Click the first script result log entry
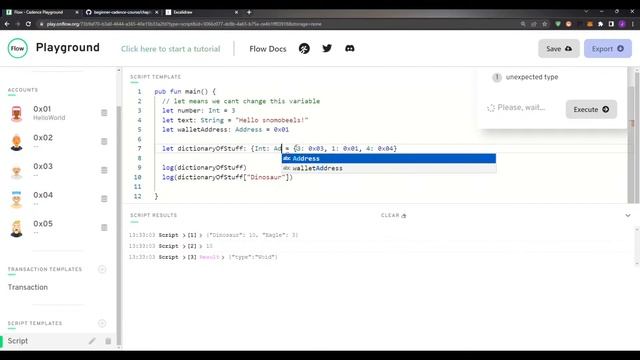Screen dimensions: 640x360 coord(213,235)
